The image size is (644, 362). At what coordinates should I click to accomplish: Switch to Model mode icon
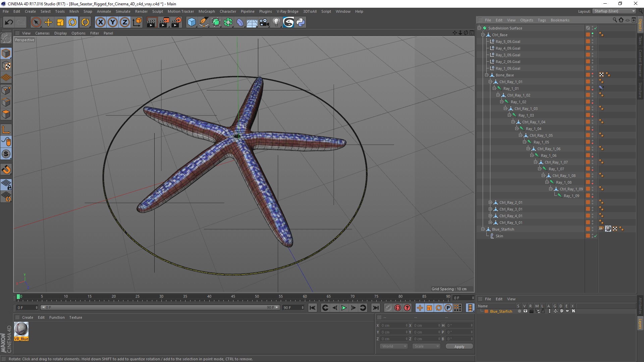(6, 53)
